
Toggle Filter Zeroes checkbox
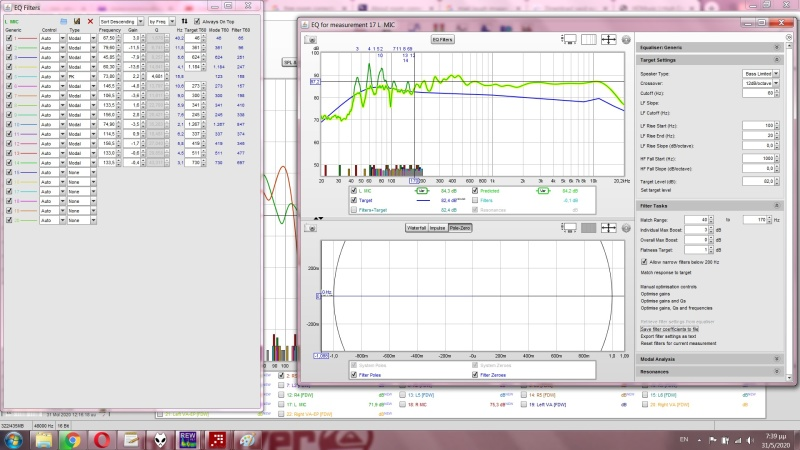(x=475, y=375)
